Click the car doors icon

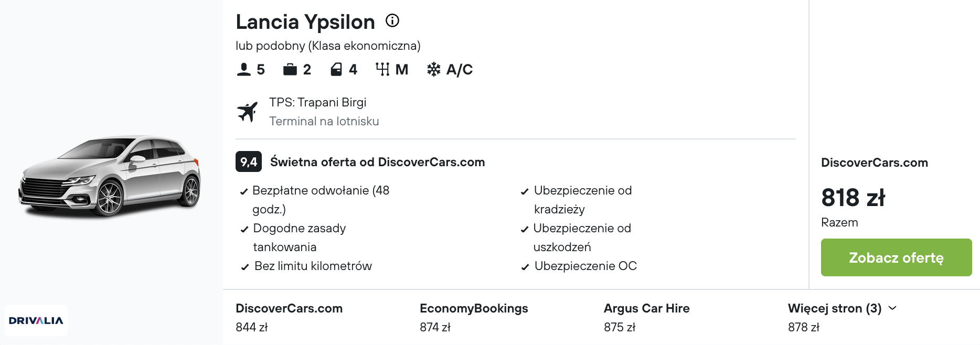pos(336,69)
